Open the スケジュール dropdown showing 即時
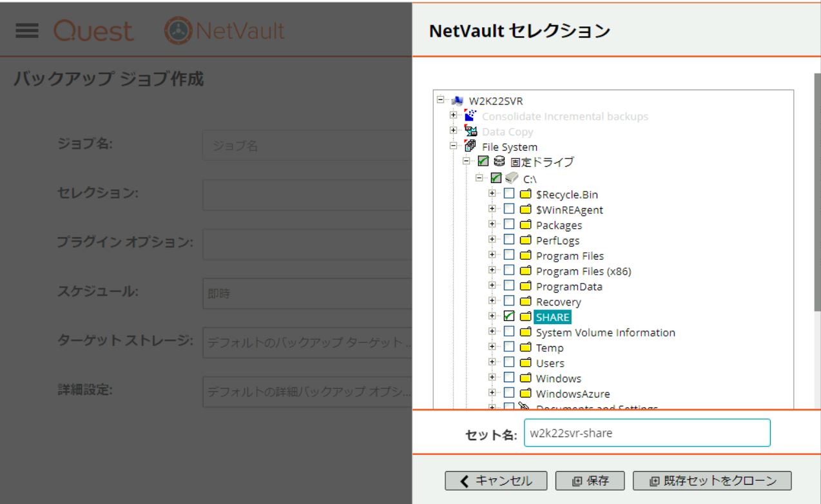This screenshot has height=504, width=821. click(307, 294)
